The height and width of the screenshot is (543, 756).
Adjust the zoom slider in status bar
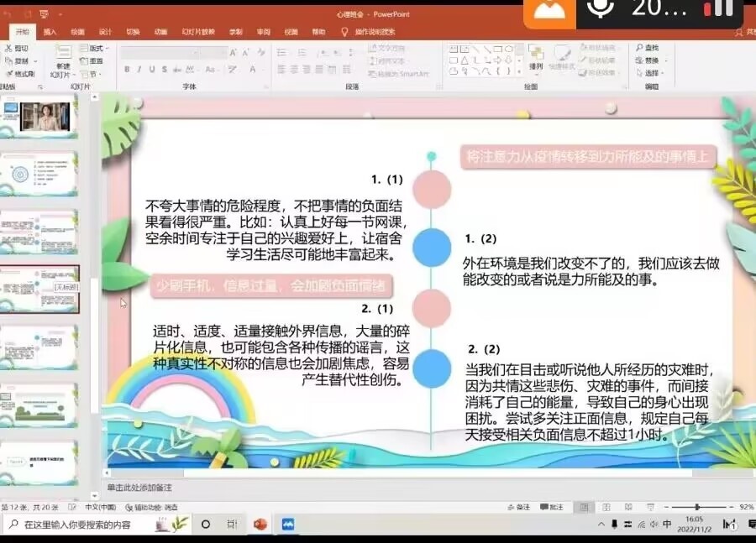click(x=697, y=507)
